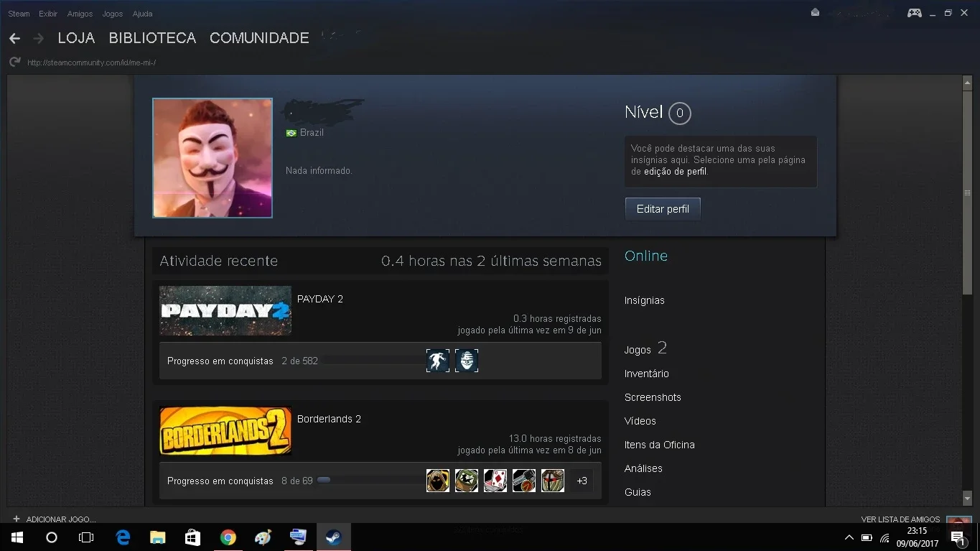View first Borderlands 2 achievement icon
The image size is (980, 551).
coord(438,481)
